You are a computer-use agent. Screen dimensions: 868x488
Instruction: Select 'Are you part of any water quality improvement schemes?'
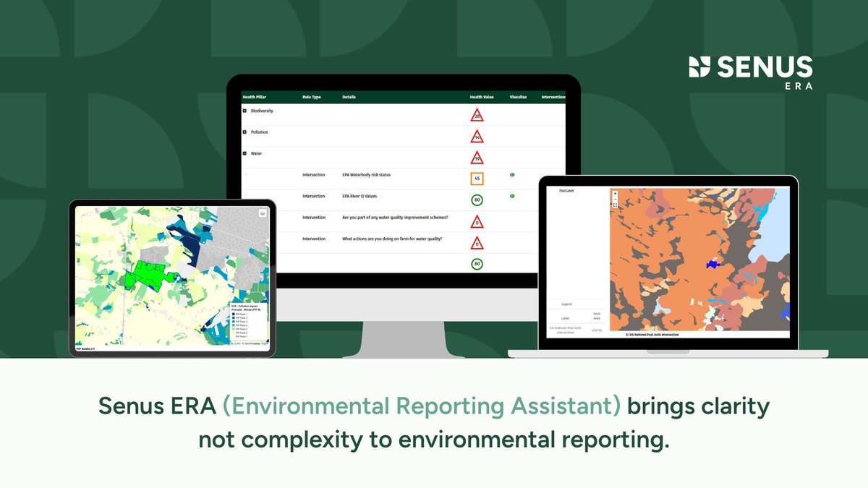pyautogui.click(x=395, y=218)
